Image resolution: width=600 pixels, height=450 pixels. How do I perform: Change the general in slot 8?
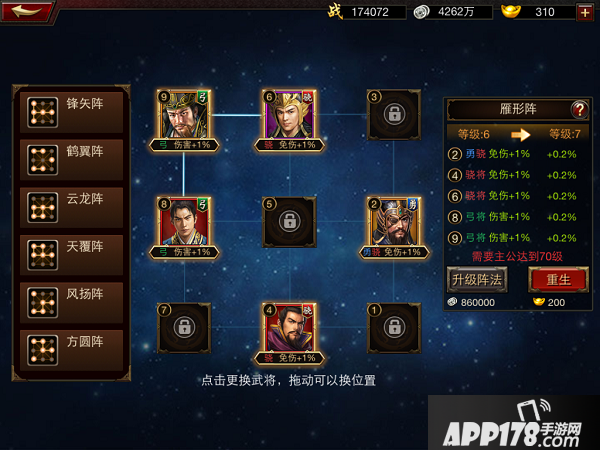[184, 222]
